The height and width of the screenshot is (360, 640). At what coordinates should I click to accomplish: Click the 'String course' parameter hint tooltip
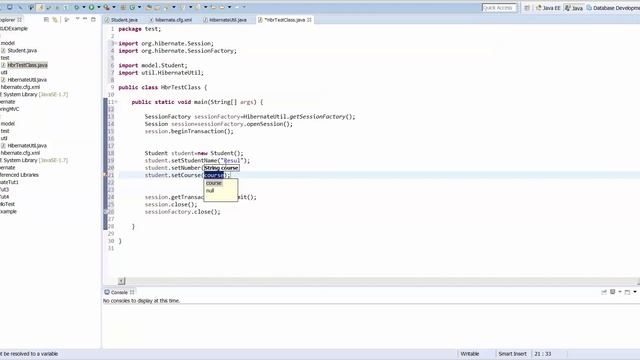point(221,168)
